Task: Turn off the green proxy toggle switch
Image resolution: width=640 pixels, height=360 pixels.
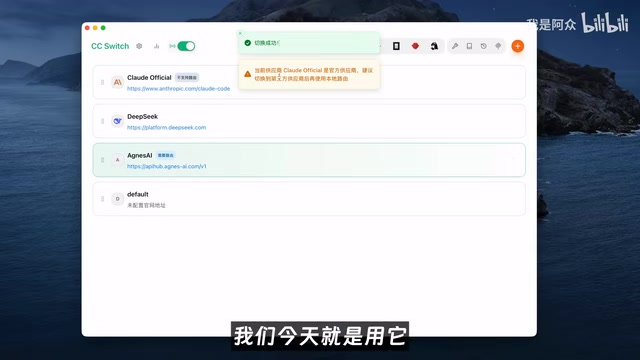Action: point(186,46)
